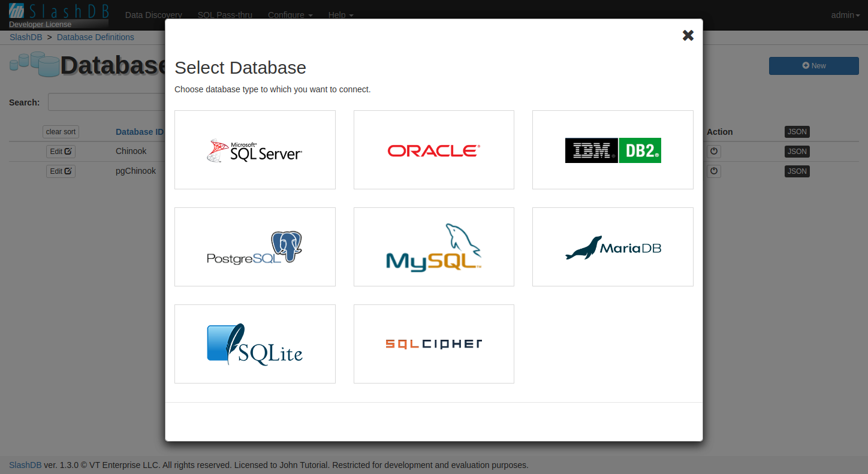This screenshot has height=474, width=868.
Task: Choose the Oracle database type
Action: point(434,150)
